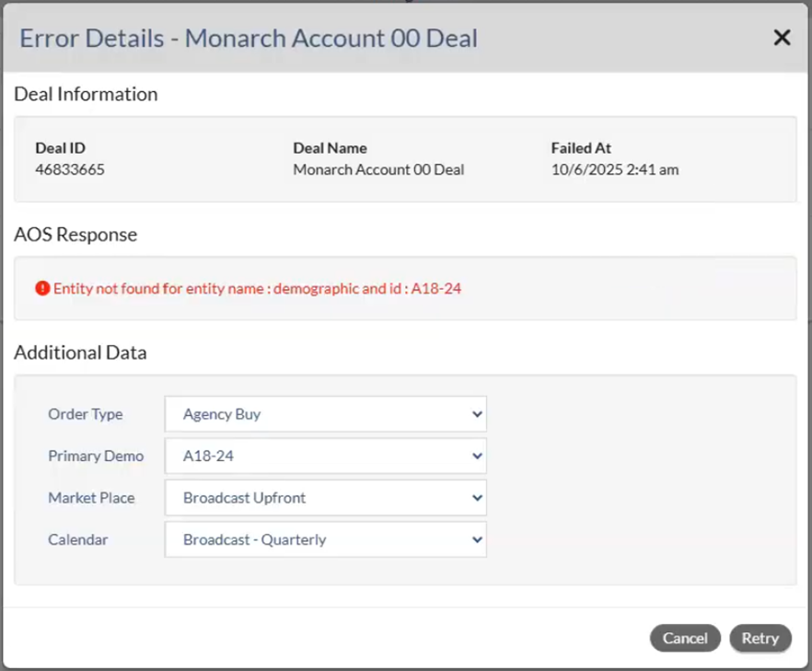Click the Order Type label
This screenshot has height=671, width=812.
click(x=86, y=414)
